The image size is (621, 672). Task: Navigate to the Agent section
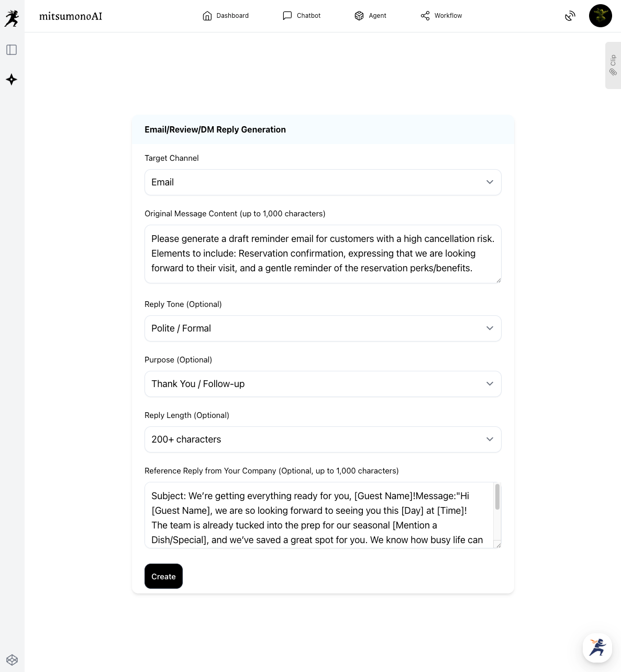coord(370,16)
